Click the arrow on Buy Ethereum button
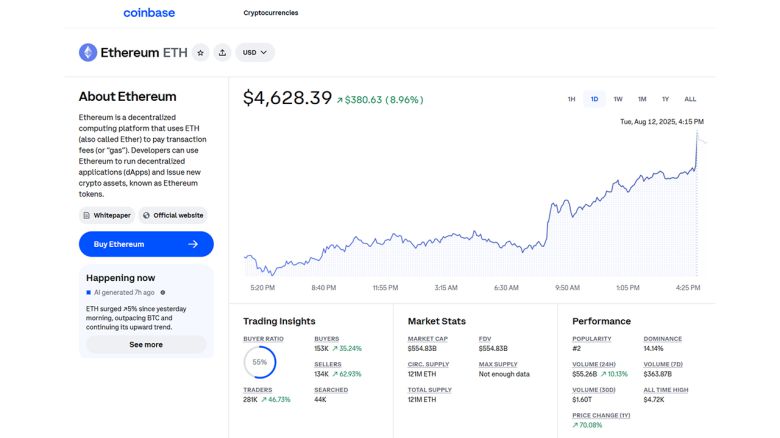 (193, 244)
